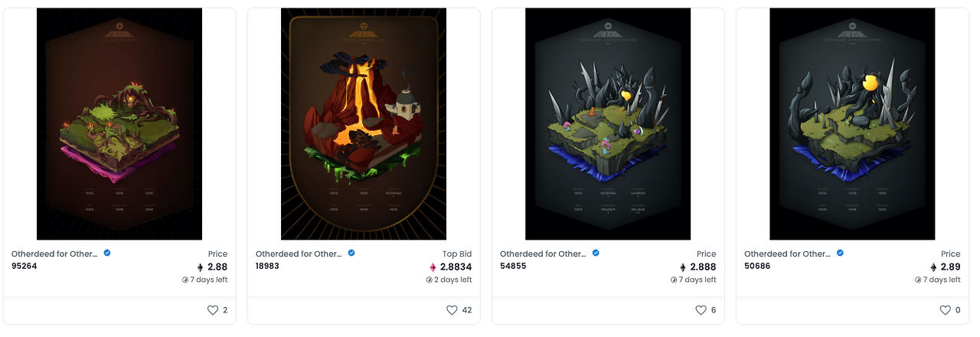Screen dimensions: 980x337
Task: Click verified badge on card 50686
Action: point(840,253)
